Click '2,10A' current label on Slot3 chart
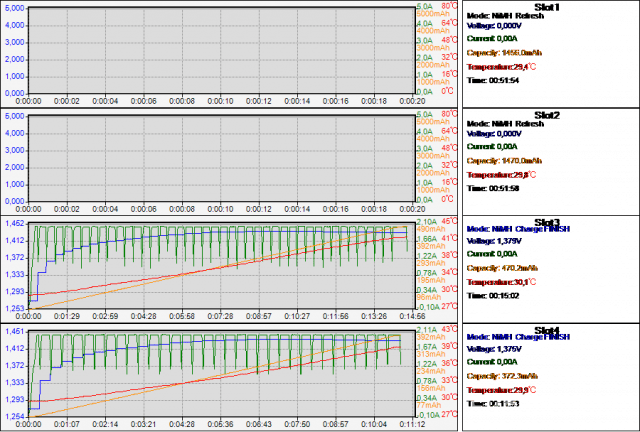Screen dimensions: 640x432 427,222
